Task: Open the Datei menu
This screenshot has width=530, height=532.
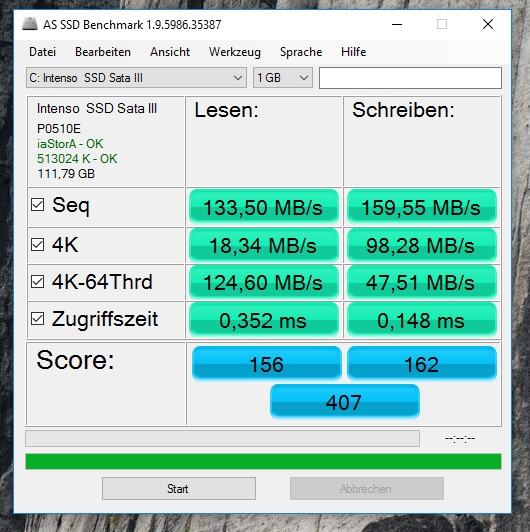Action: tap(42, 52)
